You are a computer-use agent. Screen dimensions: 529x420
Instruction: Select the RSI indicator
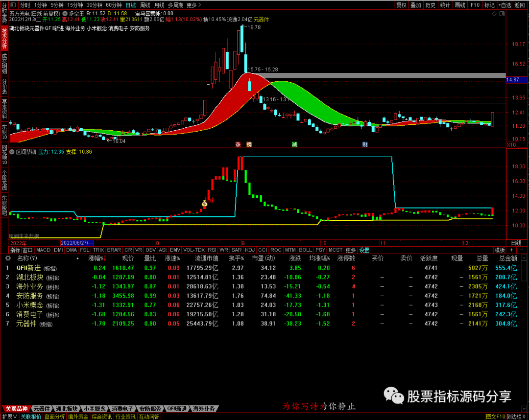pyautogui.click(x=212, y=250)
